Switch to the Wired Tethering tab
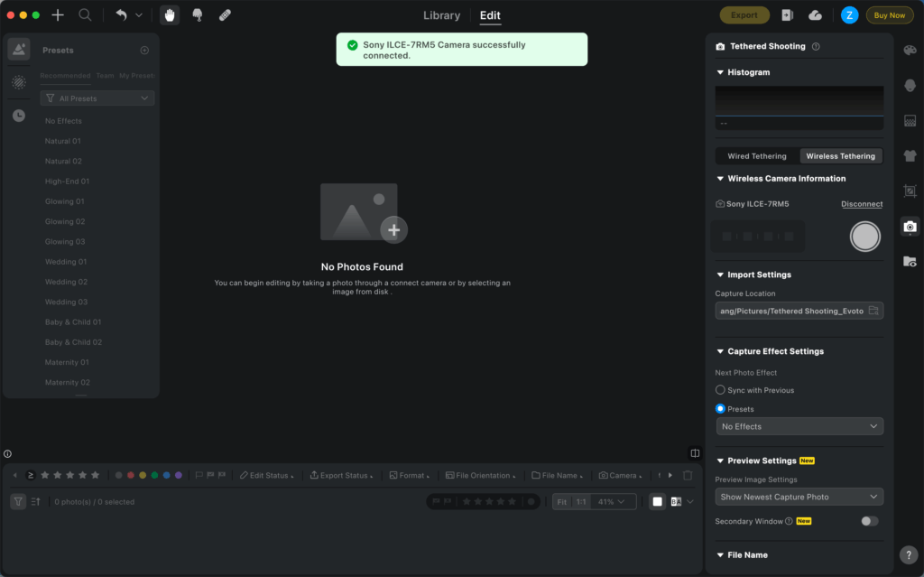The image size is (924, 577). click(x=757, y=156)
